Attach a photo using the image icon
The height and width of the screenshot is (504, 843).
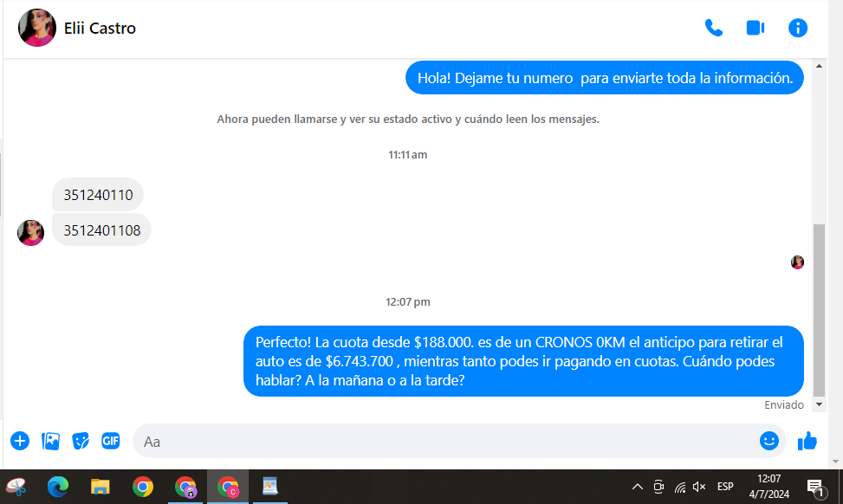pos(51,441)
